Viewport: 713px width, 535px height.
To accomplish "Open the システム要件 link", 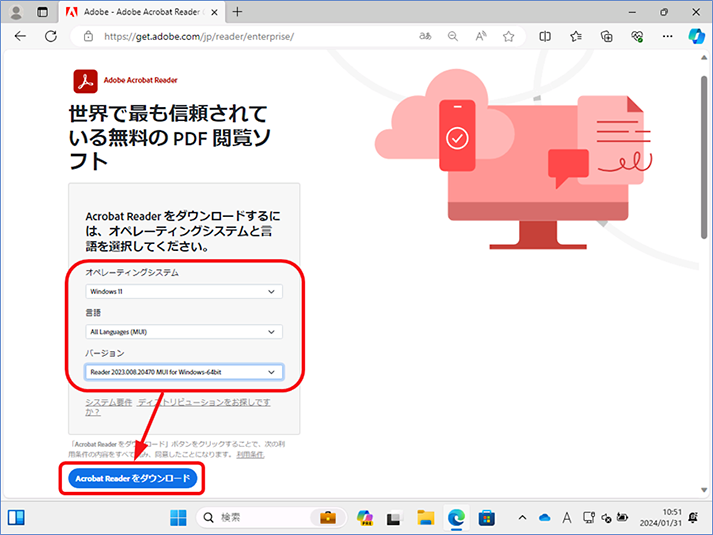I will (109, 402).
